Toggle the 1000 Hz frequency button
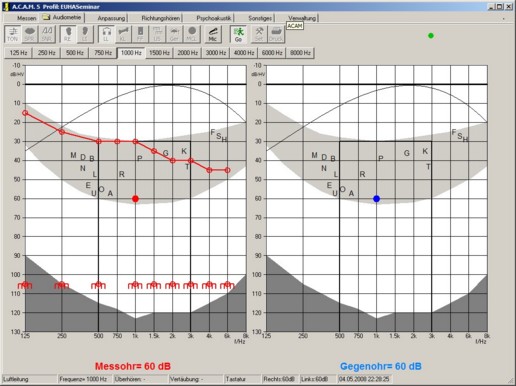The width and height of the screenshot is (516, 386). [131, 53]
